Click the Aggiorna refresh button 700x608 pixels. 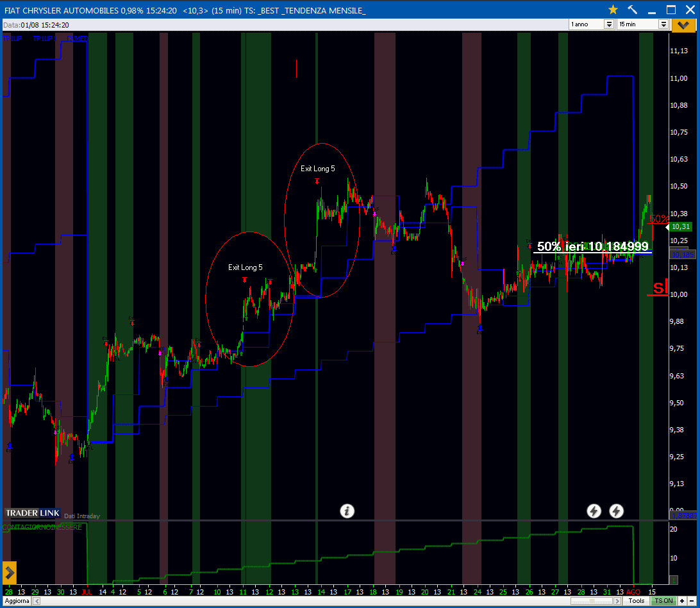[17, 601]
